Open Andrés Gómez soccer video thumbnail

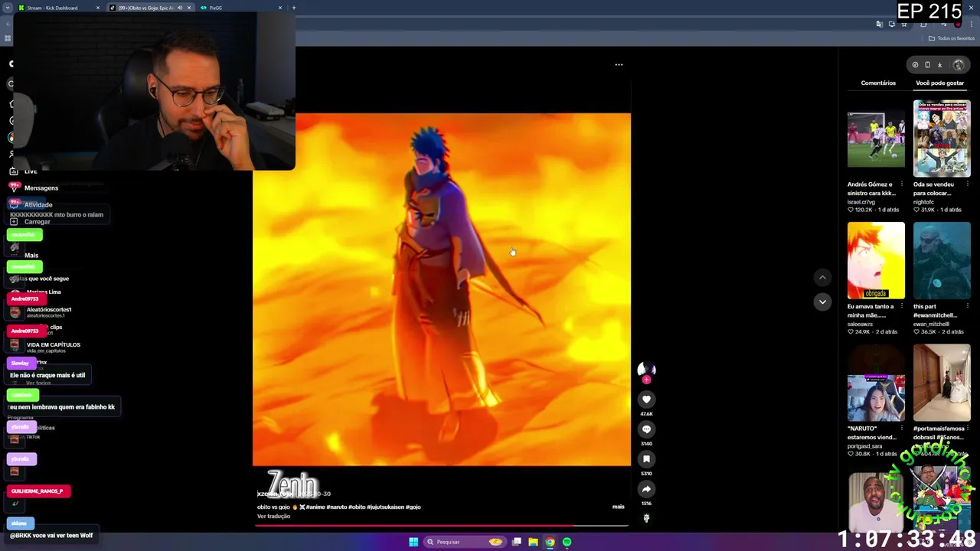[x=876, y=139]
